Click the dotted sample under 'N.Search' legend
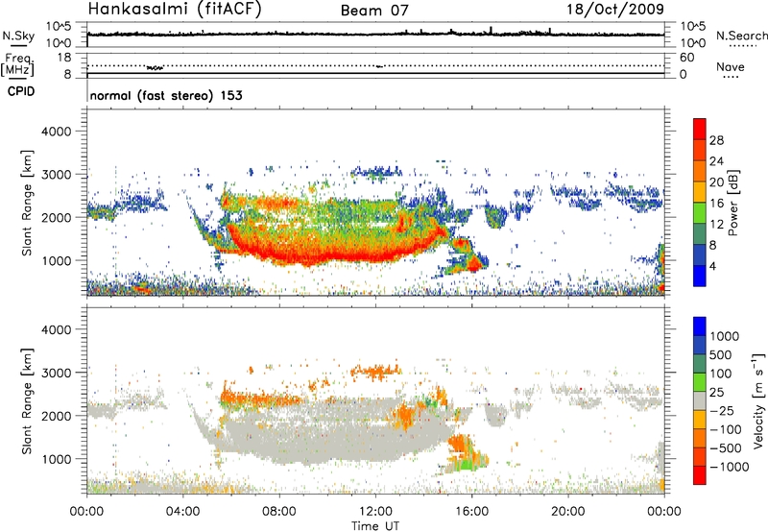 click(x=743, y=45)
